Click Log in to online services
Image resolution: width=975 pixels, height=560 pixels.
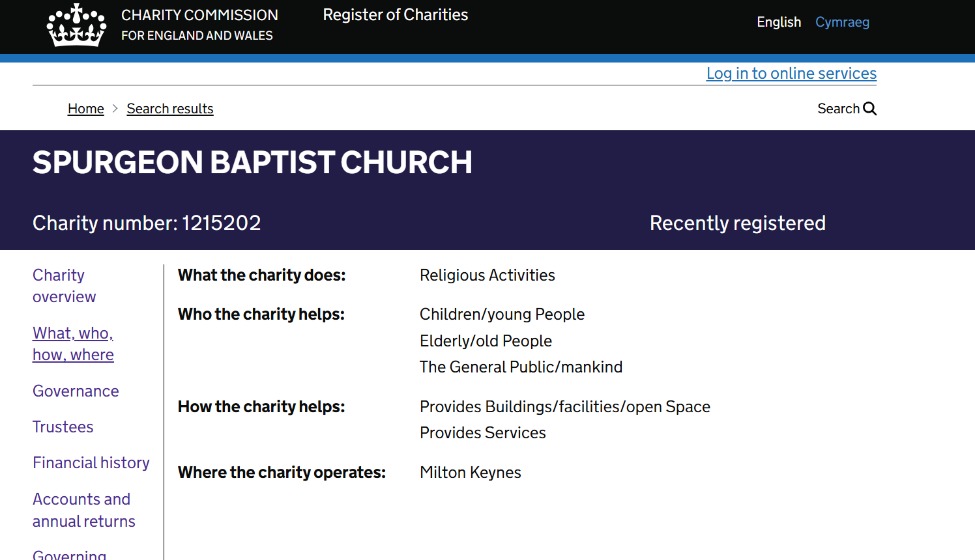tap(791, 74)
